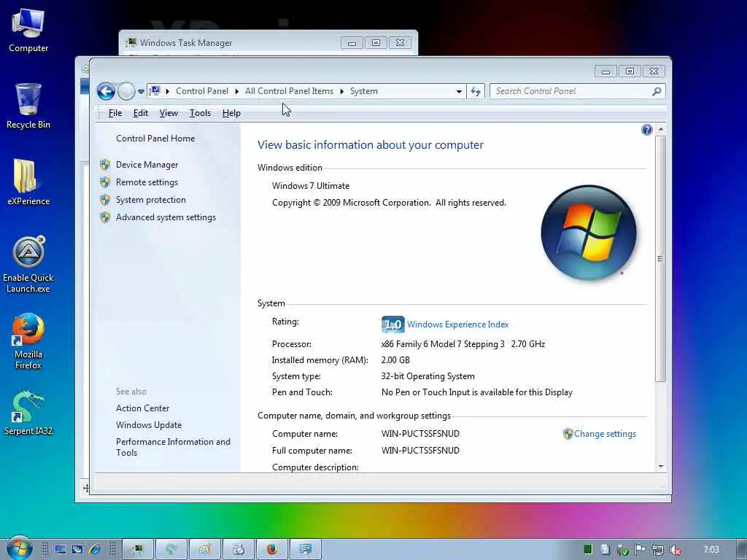
Task: Select Serpent IA32 desktop shortcut
Action: click(x=28, y=413)
